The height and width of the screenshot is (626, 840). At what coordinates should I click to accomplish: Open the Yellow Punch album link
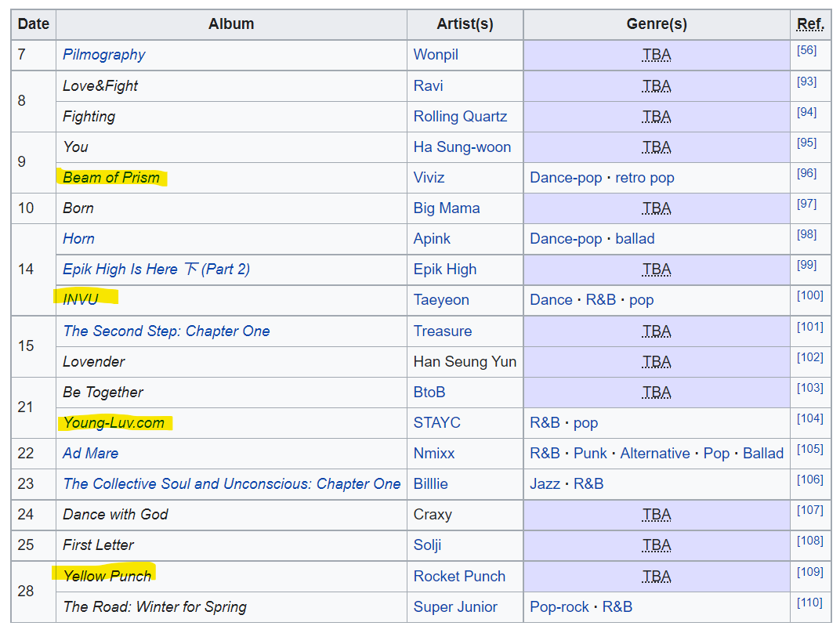point(107,576)
